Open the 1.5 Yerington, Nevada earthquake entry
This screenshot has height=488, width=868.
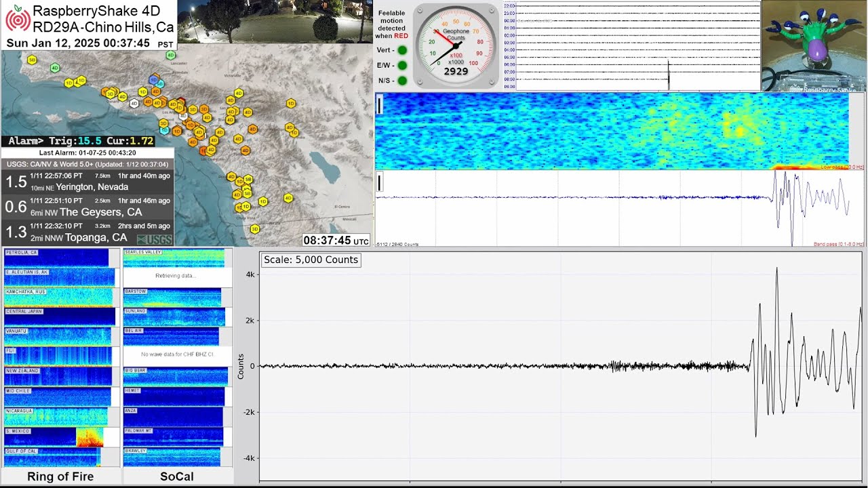(87, 181)
